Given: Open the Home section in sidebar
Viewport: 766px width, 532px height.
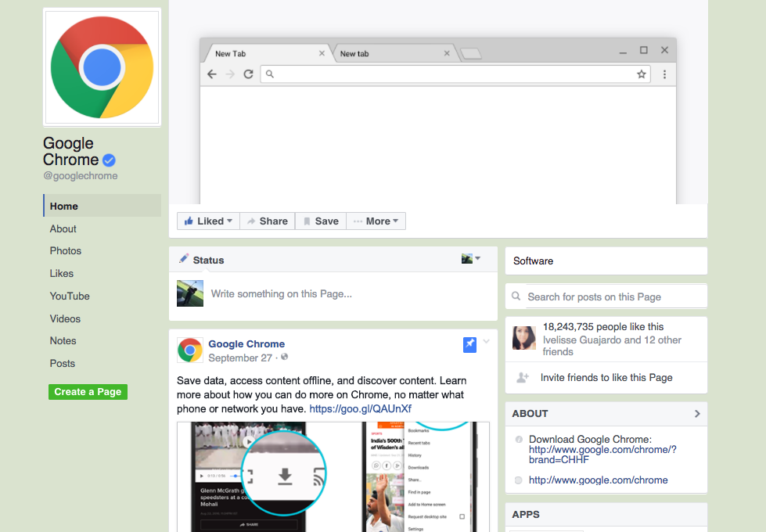Looking at the screenshot, I should [x=102, y=206].
